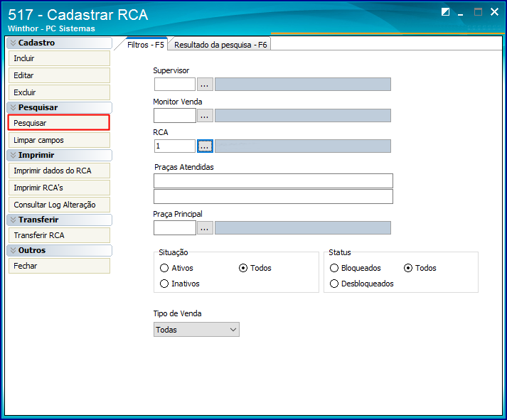Click the window restore-down icon in title bar
This screenshot has width=507, height=420.
(446, 12)
